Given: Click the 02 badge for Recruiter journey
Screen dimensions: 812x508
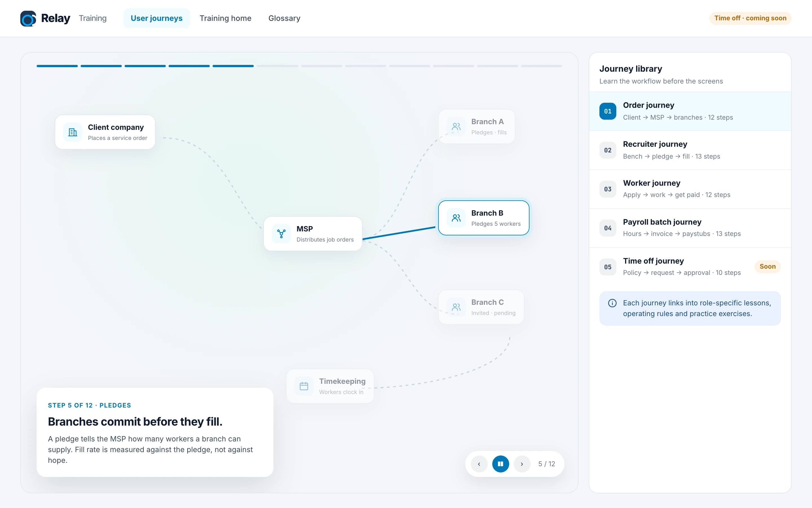Looking at the screenshot, I should point(608,150).
